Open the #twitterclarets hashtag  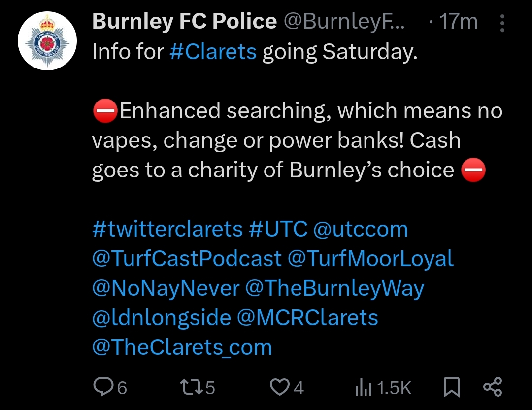(167, 229)
